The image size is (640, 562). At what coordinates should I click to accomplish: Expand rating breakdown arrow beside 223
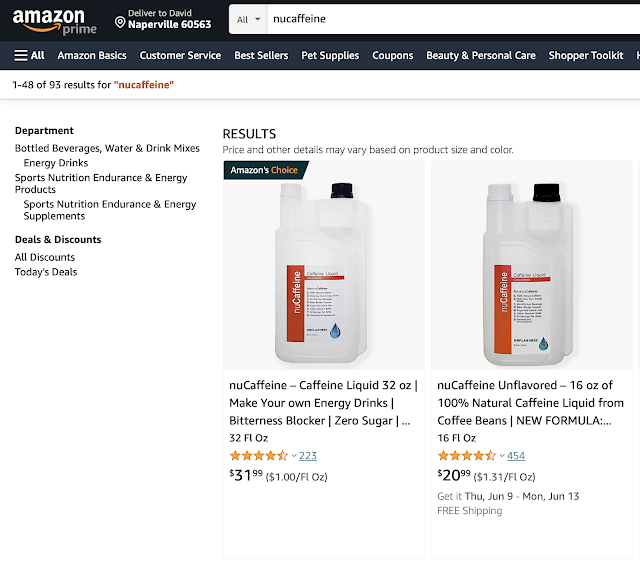coord(294,456)
